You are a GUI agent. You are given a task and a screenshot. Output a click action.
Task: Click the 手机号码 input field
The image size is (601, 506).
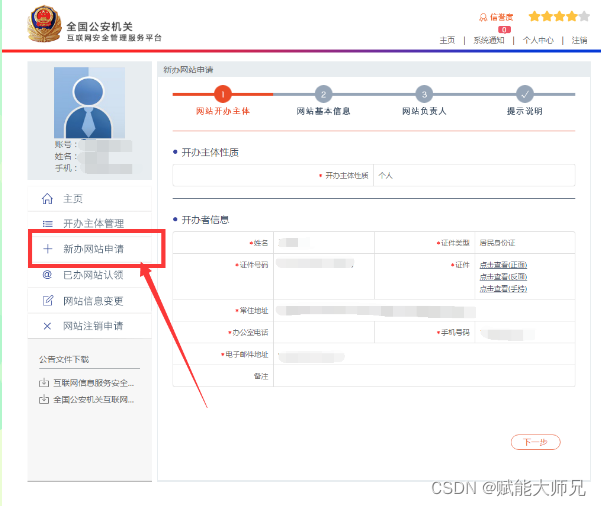(525, 332)
